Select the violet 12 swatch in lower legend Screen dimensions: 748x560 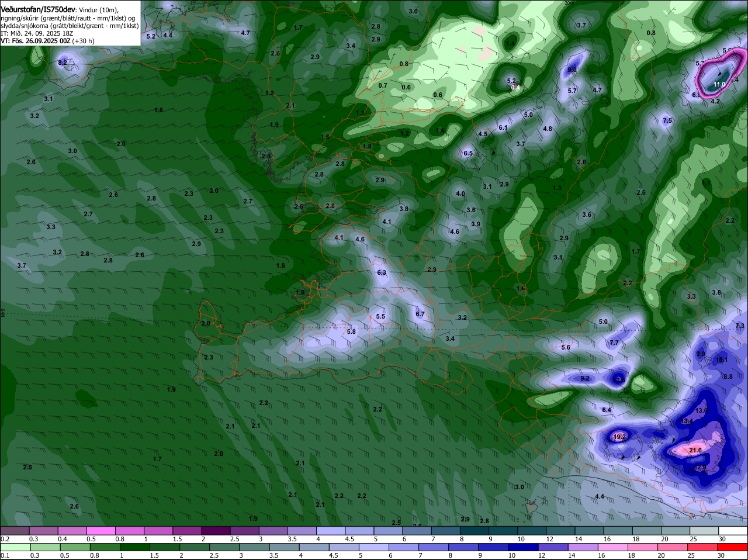[553, 547]
